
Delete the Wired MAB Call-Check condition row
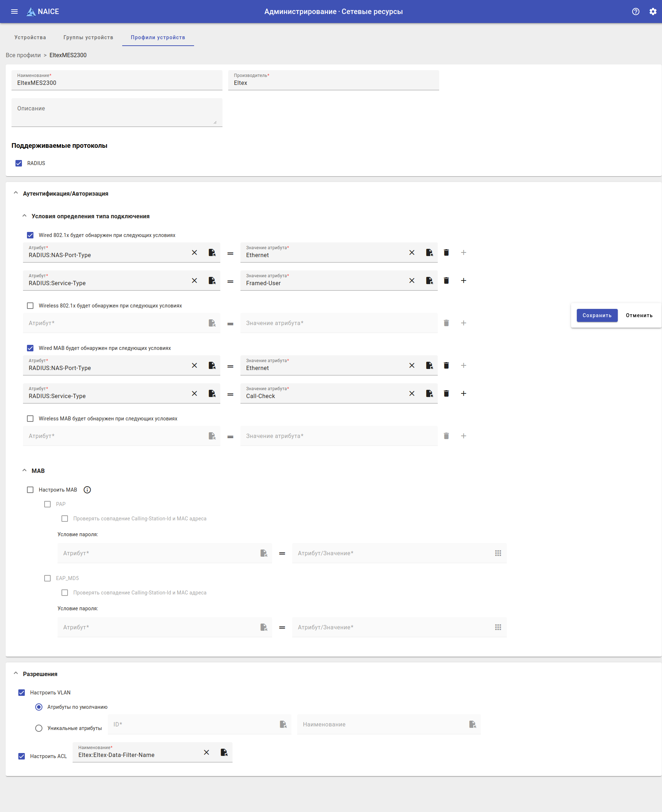(446, 393)
